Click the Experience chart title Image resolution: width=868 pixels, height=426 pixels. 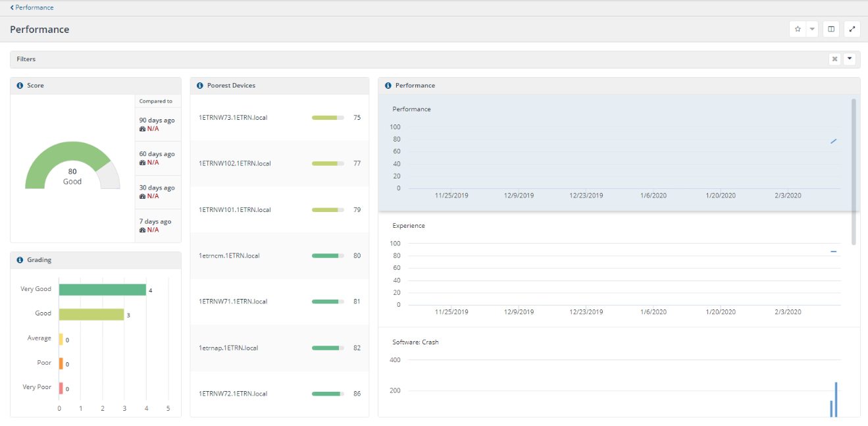[409, 226]
